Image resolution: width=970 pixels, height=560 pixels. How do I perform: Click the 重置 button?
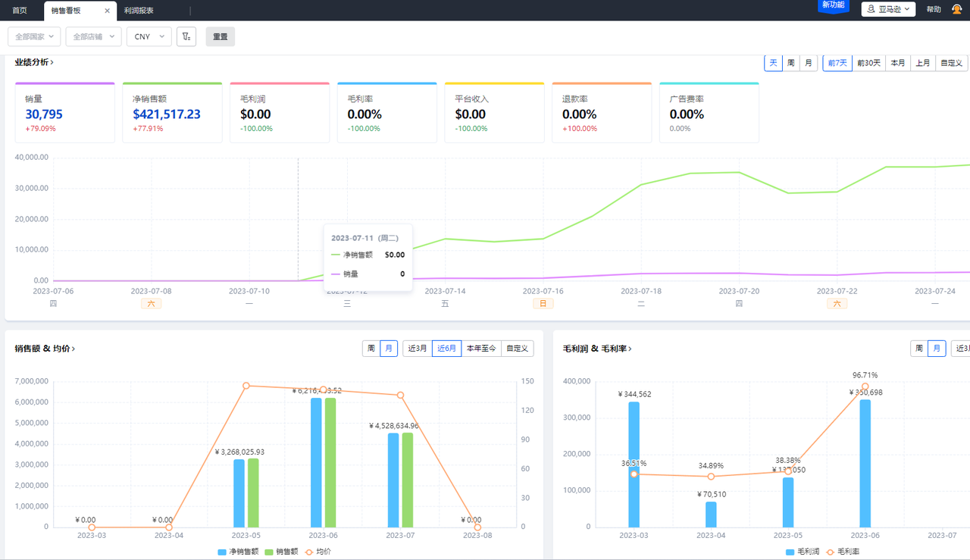[x=221, y=36]
